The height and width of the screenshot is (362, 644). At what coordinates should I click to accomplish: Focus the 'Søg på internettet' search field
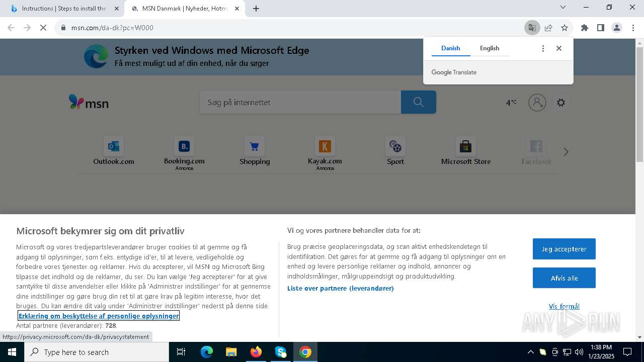point(300,102)
